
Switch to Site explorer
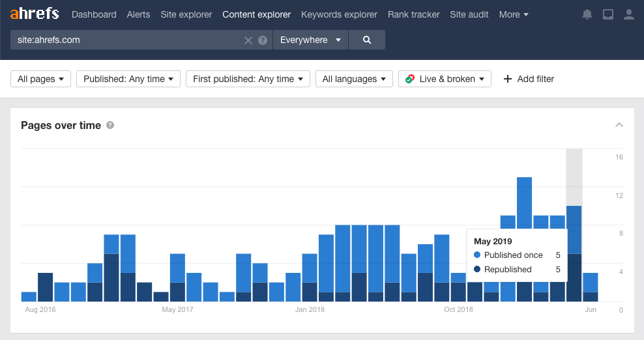[x=186, y=15]
